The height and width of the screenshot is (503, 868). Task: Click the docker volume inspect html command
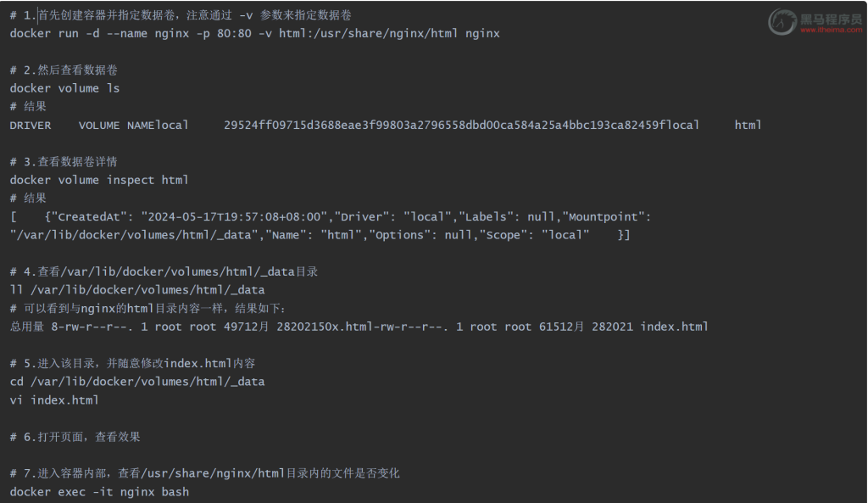(99, 180)
